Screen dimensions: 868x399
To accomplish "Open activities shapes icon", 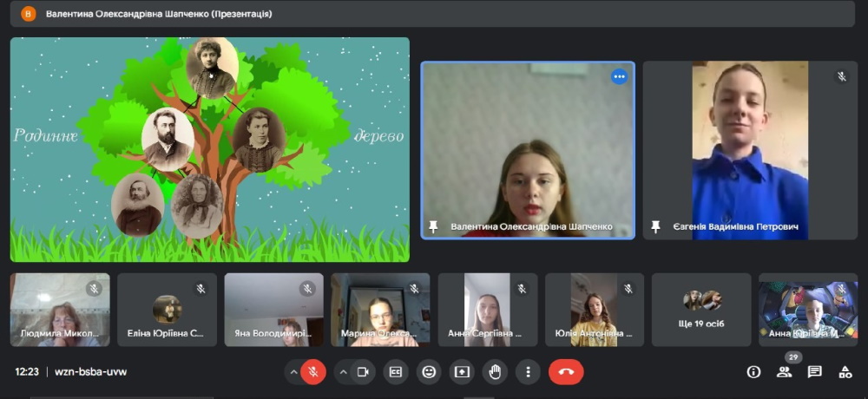I will (845, 372).
